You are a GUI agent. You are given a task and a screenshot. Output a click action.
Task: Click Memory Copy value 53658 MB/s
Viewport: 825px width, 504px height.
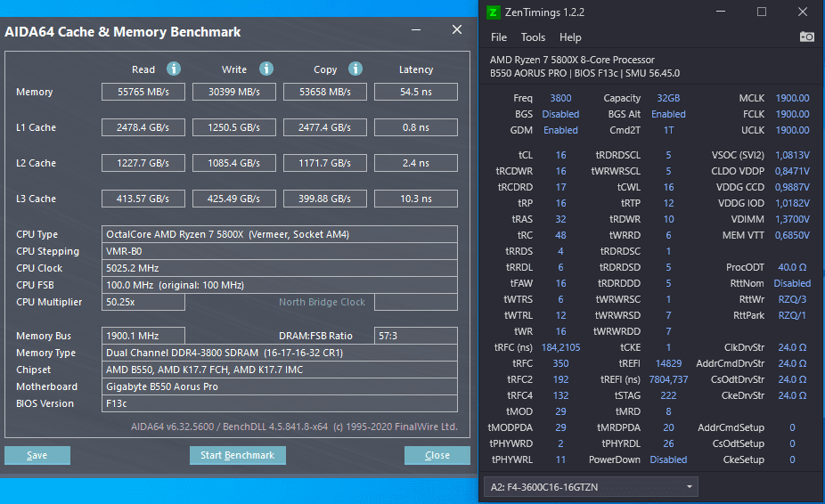(325, 92)
